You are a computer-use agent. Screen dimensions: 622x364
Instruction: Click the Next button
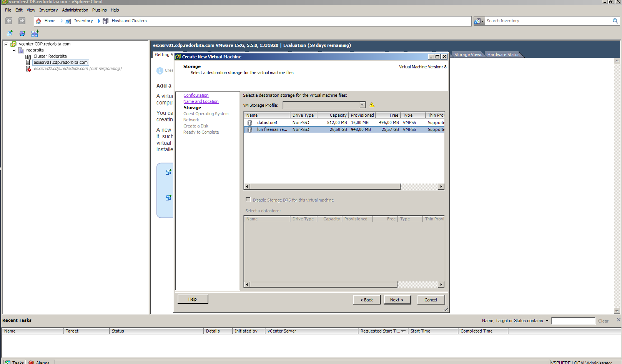pos(397,300)
